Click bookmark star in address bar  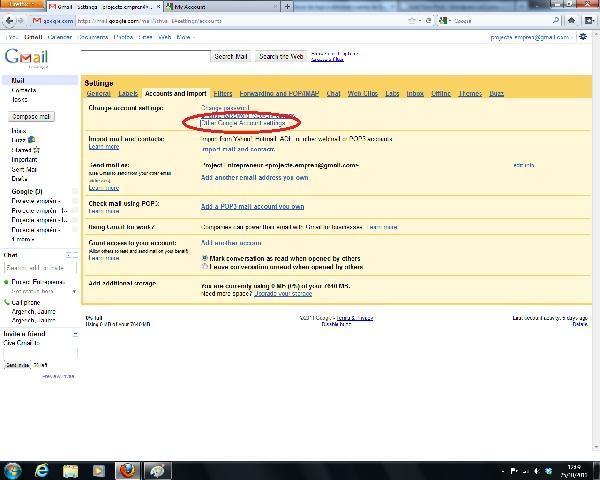coord(412,20)
